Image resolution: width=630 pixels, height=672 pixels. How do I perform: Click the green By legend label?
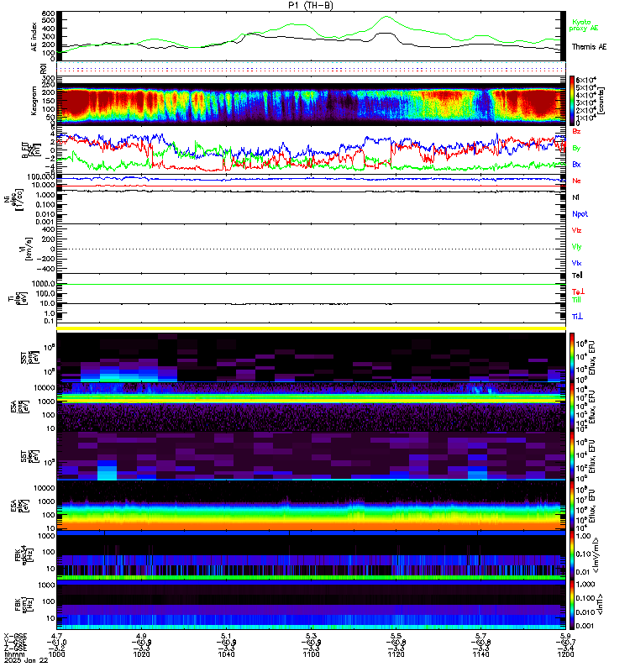tap(576, 148)
